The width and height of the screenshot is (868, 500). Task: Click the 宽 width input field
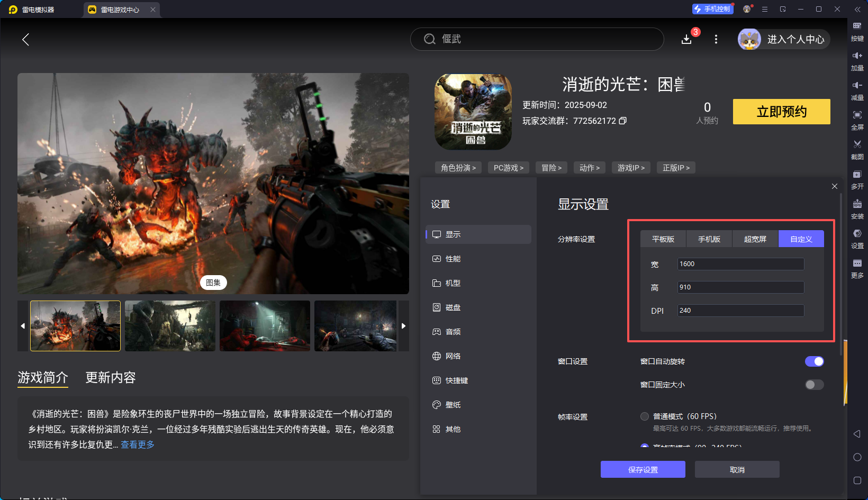741,264
